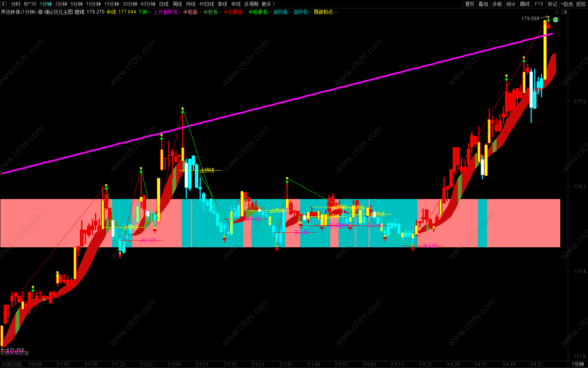
Task: Click the 中线: 177.844 value
Action: 121,12
